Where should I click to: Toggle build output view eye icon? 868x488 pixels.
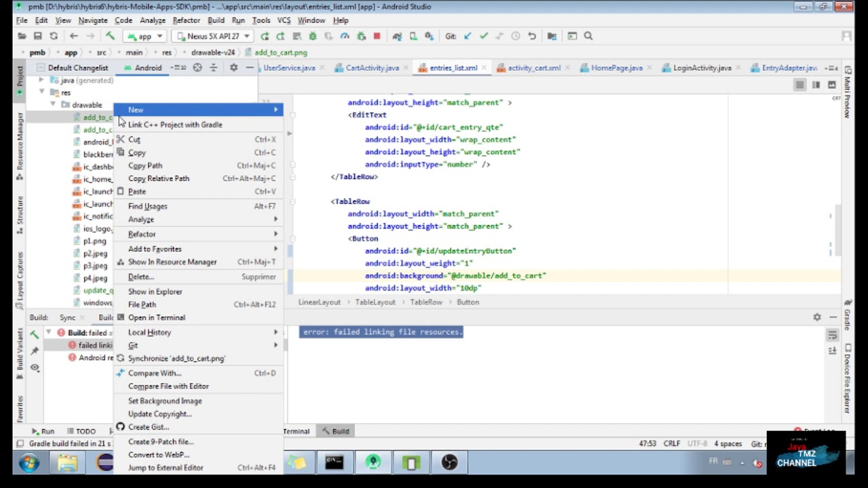pyautogui.click(x=35, y=367)
